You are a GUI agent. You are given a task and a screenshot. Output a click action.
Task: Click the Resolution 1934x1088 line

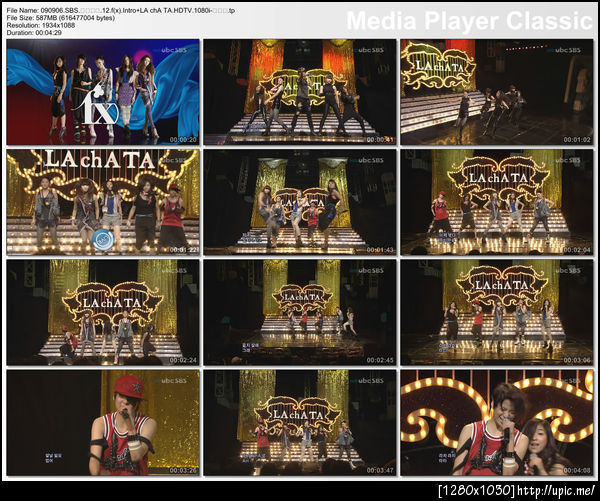tap(41, 25)
